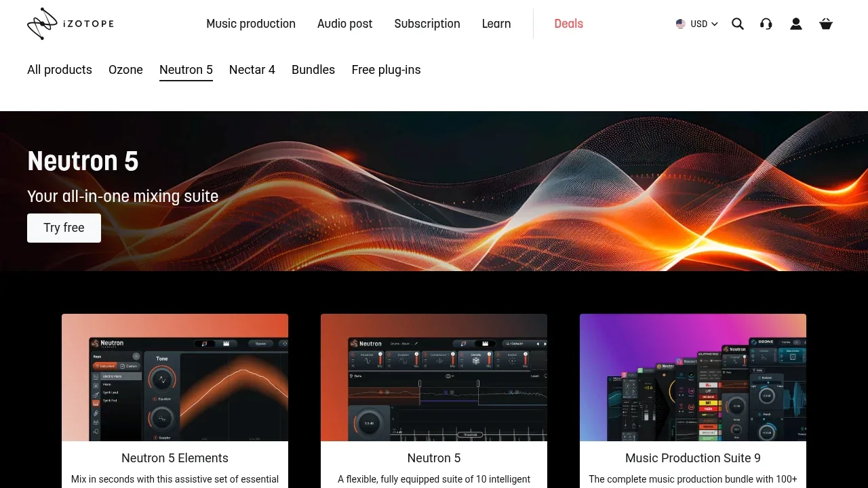The width and height of the screenshot is (868, 488).
Task: Open the search icon
Action: point(738,24)
